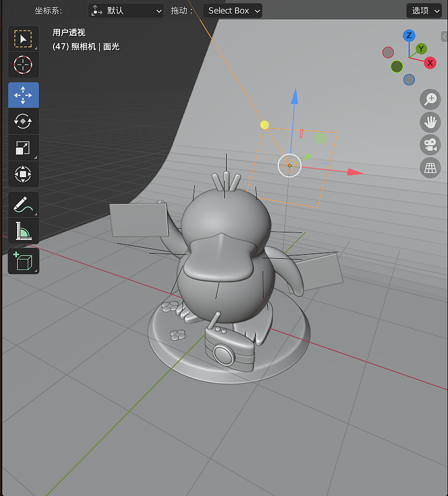Click the (47) 照相机 | 面光 label
448x496 pixels.
(86, 47)
